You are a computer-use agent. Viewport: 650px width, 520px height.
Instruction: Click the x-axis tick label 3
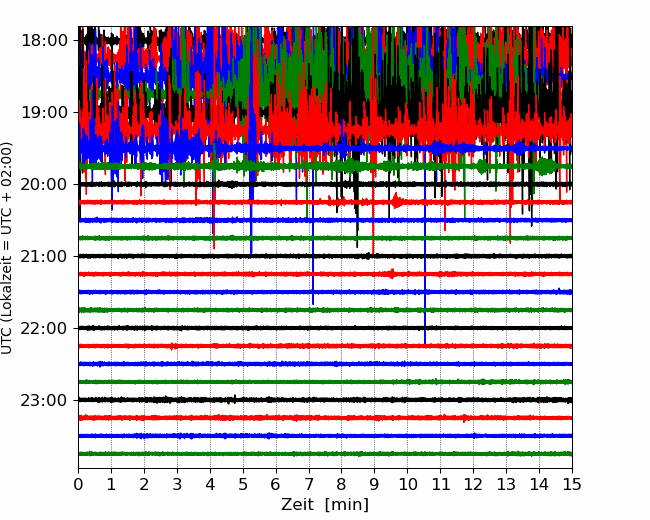click(x=177, y=484)
